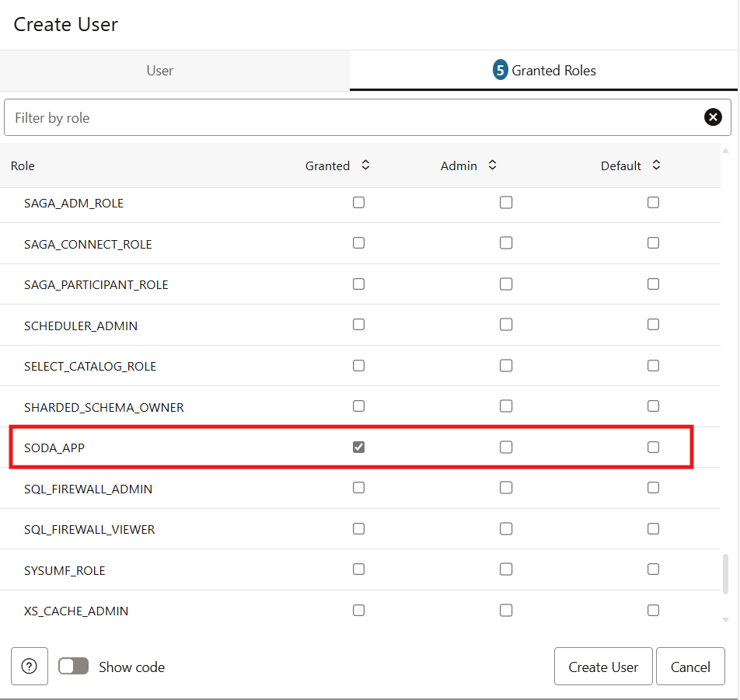Focus the Filter by role field
Viewport: 740px width, 700px height.
[x=350, y=118]
